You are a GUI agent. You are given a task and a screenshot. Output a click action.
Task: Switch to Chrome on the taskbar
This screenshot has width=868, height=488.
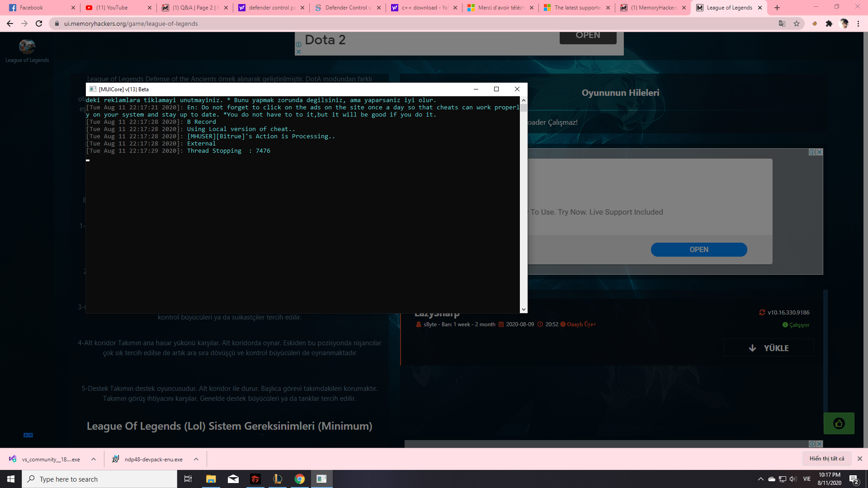300,479
